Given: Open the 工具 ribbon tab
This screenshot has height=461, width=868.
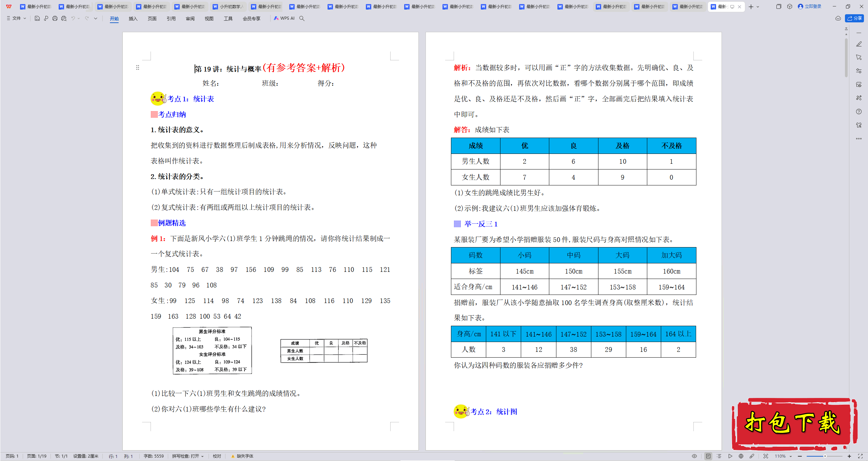Looking at the screenshot, I should point(228,18).
